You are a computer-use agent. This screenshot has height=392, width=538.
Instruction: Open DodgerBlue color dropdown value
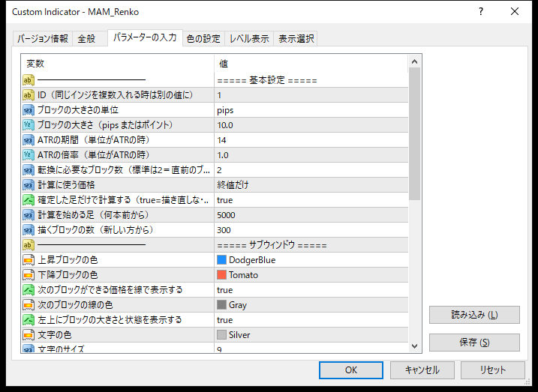point(311,260)
